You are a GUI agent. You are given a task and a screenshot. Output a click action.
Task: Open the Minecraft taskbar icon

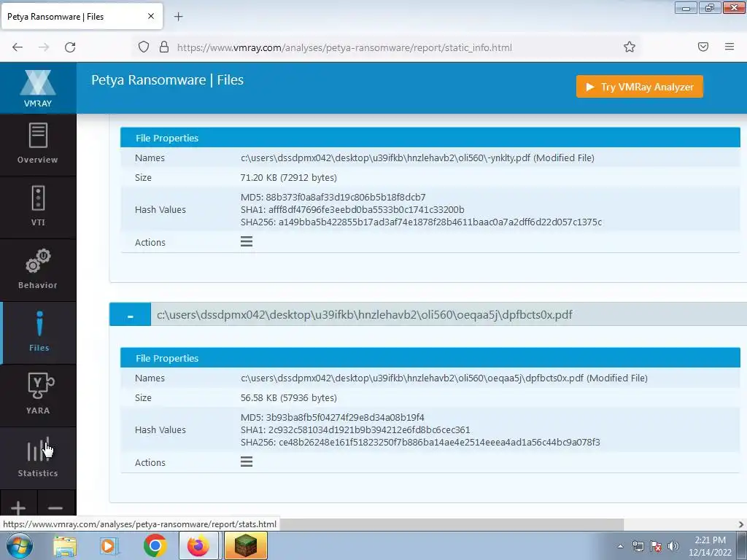pos(246,545)
